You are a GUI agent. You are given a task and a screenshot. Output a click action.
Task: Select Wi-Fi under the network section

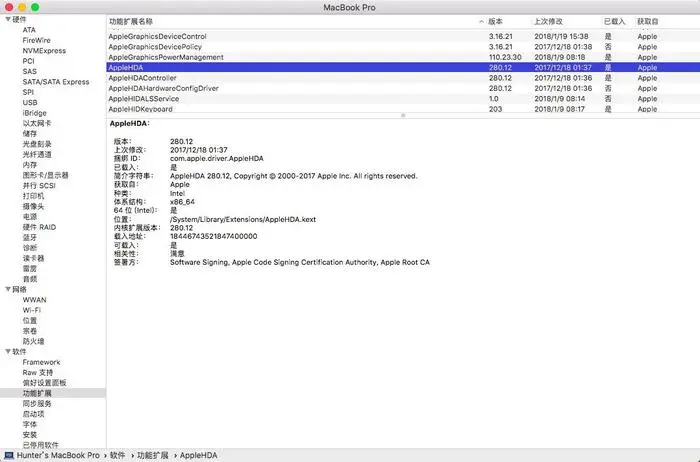(32, 310)
